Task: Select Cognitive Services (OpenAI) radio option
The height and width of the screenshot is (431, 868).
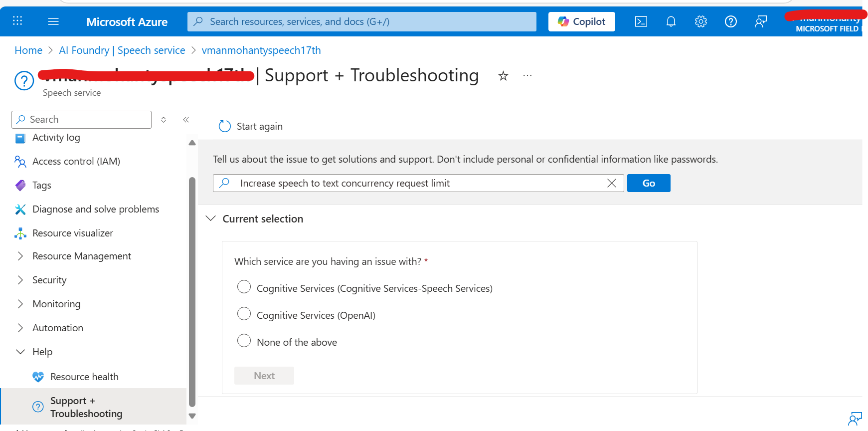Action: (x=244, y=314)
